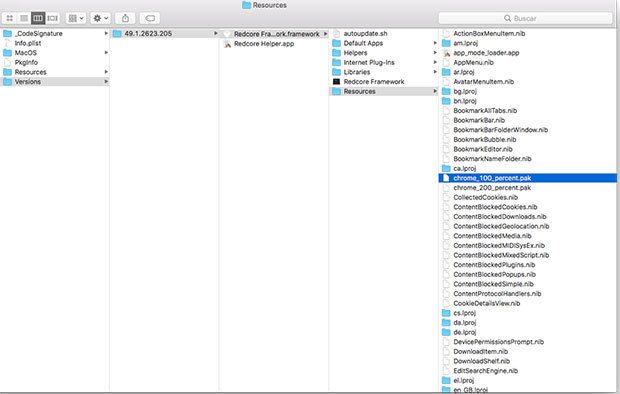
Task: Select BookmarkBar.nib file
Action: pos(528,120)
